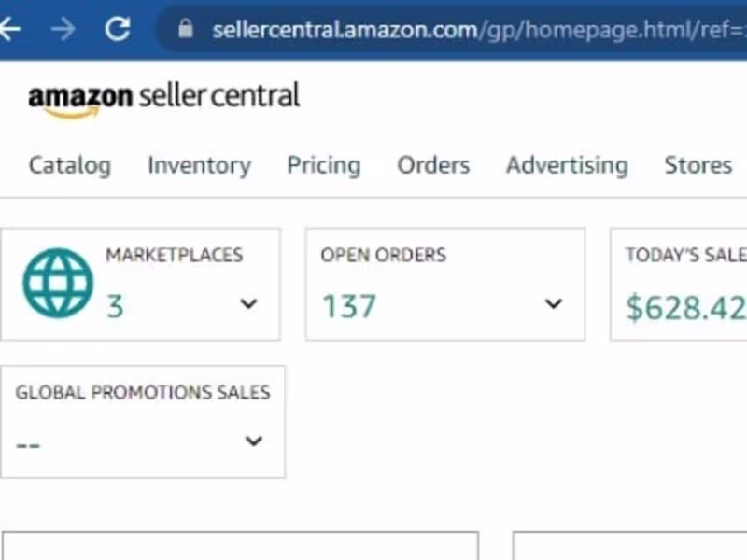This screenshot has width=747, height=560.
Task: Click the Amazon Seller Central logo
Action: [163, 98]
